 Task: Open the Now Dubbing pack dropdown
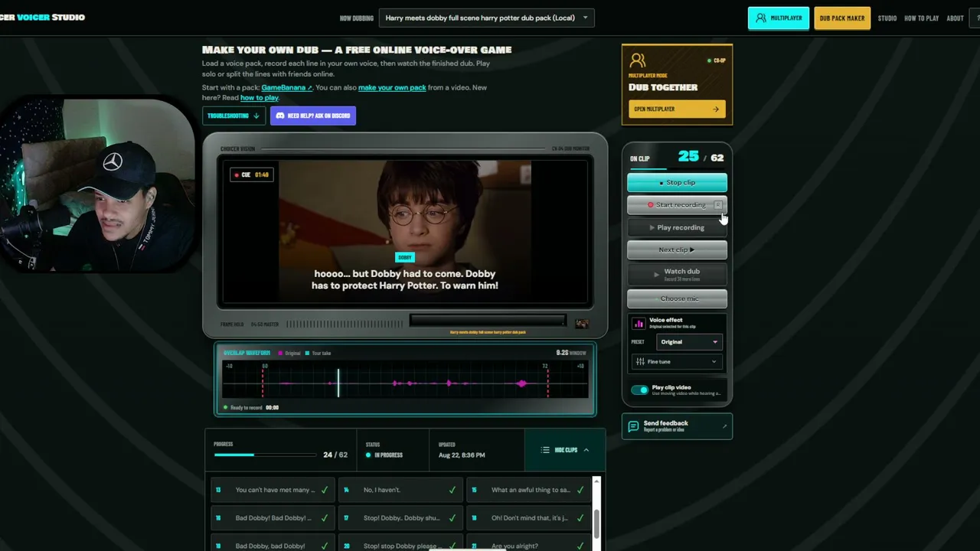point(487,18)
